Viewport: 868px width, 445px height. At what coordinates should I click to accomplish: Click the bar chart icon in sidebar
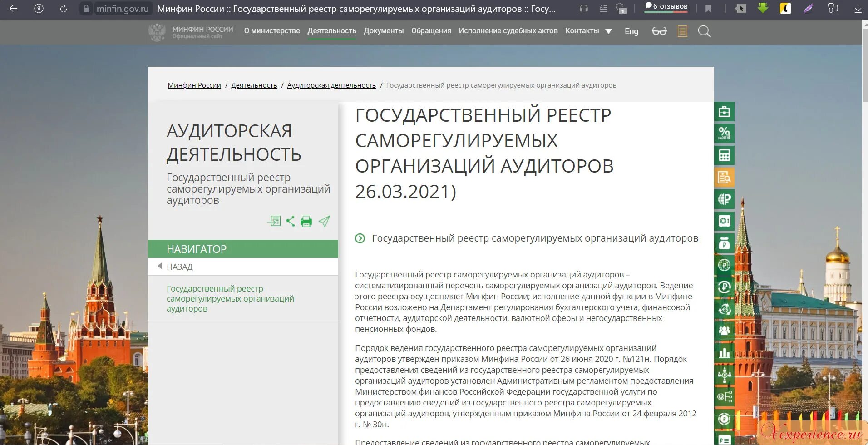click(724, 353)
